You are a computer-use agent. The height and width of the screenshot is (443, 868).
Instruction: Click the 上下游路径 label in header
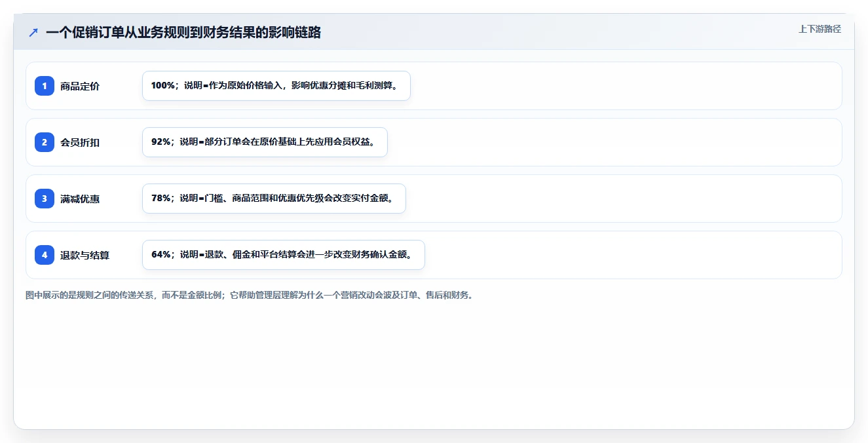click(820, 29)
